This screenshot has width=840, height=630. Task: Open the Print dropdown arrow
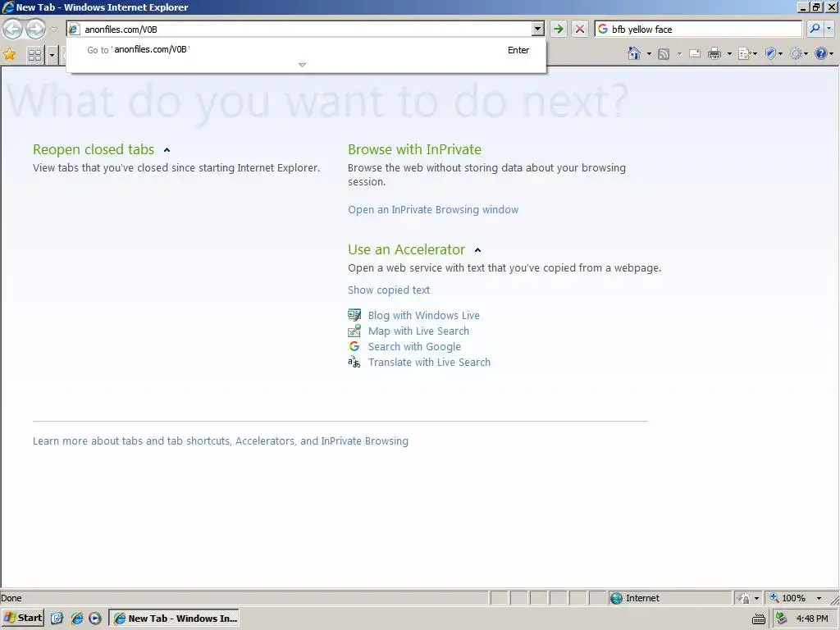coord(729,53)
